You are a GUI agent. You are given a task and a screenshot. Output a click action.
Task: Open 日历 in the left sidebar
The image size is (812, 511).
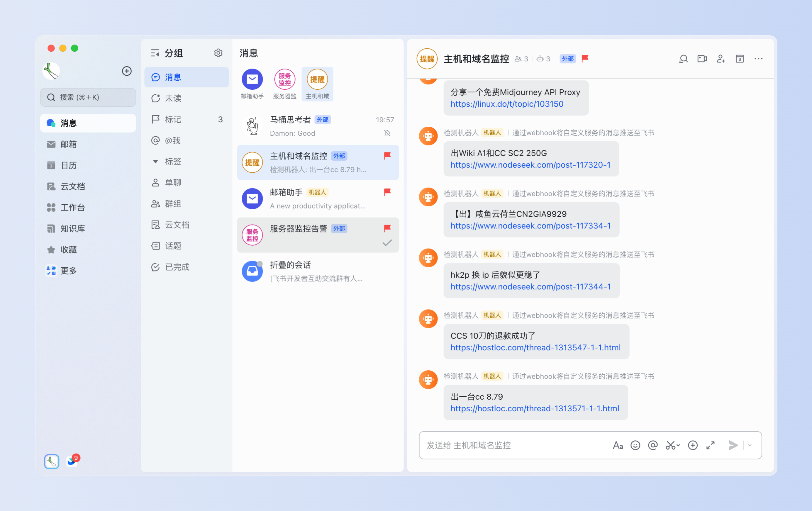88,165
